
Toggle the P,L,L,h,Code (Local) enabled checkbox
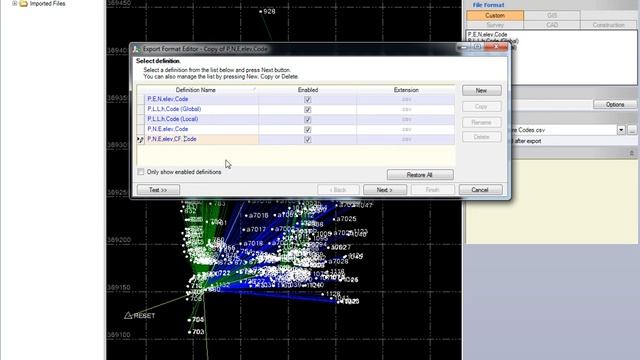coord(308,120)
